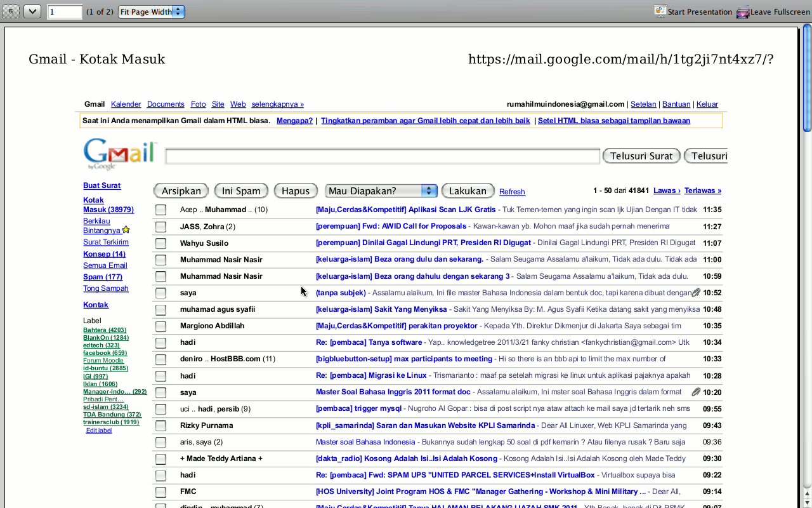Open Kotak Masuk (38979)
The image size is (812, 508).
coord(108,204)
